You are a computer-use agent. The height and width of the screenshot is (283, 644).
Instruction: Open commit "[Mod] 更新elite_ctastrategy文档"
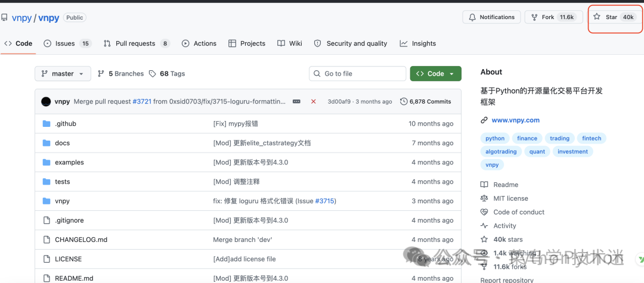point(262,143)
